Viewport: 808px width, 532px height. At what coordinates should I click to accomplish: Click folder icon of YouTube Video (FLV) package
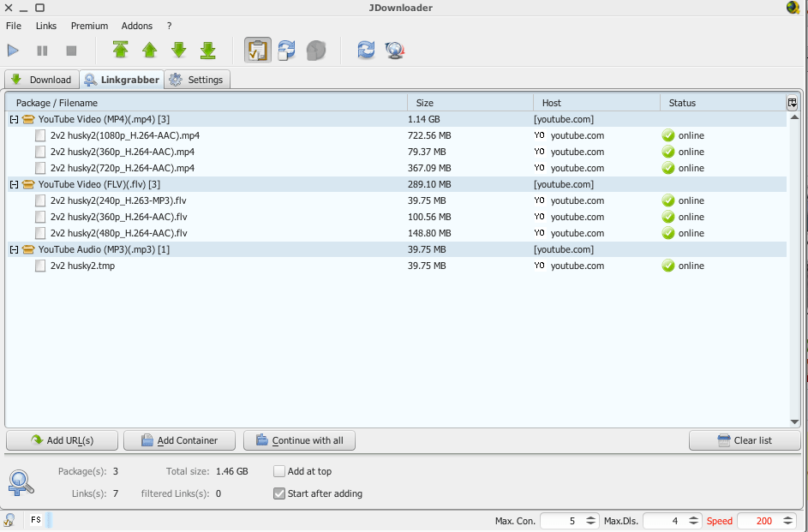coord(29,184)
